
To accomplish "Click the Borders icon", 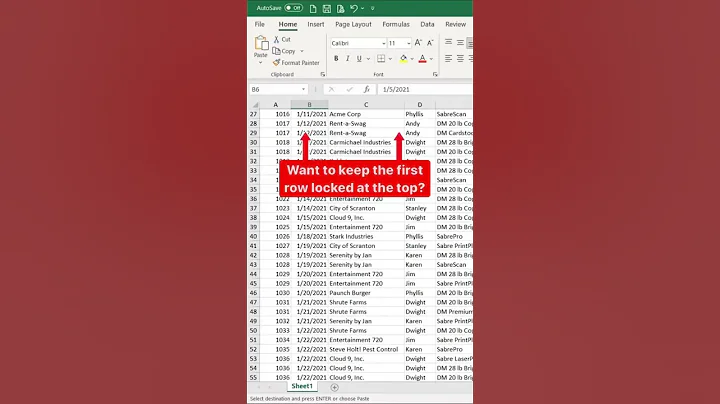I will click(x=381, y=58).
